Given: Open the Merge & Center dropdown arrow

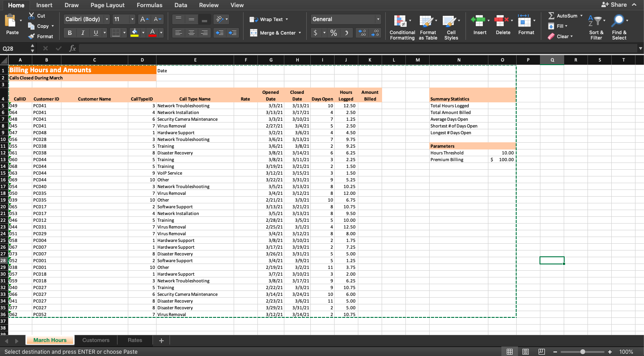Looking at the screenshot, I should tap(300, 33).
